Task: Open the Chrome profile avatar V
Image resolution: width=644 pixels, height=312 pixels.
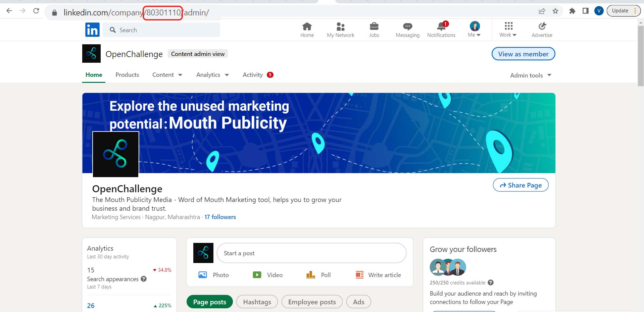Action: click(599, 11)
